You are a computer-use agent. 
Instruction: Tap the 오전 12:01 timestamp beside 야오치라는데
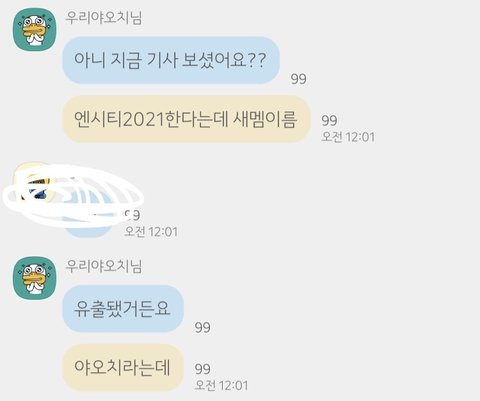point(221,385)
